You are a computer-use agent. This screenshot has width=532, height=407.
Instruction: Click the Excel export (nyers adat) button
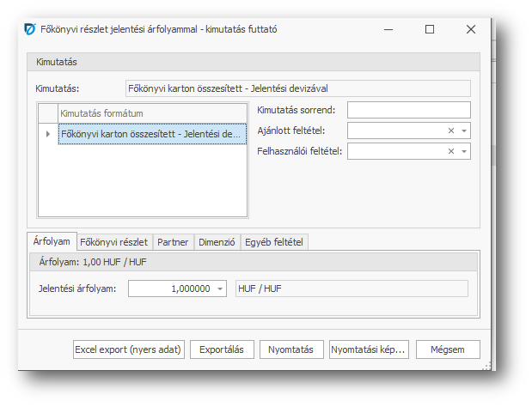pos(129,349)
